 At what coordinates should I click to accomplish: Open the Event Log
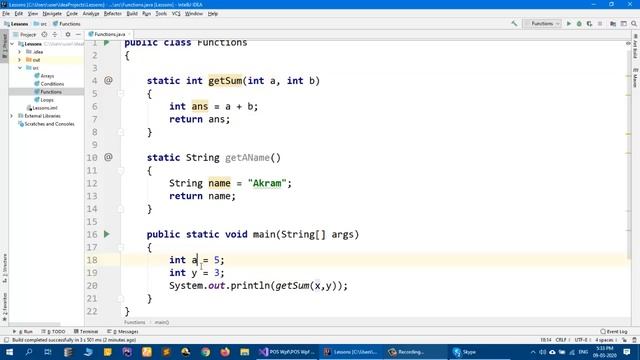pos(614,331)
